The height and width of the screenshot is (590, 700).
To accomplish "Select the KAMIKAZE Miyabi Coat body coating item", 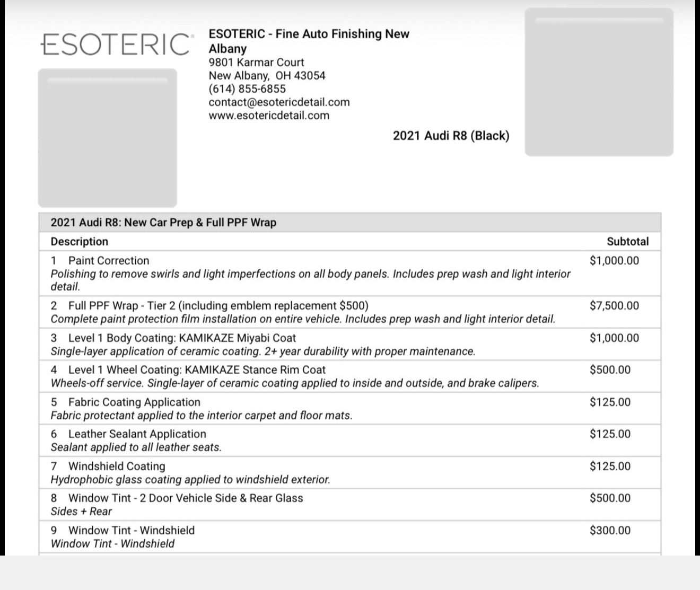I will [182, 338].
